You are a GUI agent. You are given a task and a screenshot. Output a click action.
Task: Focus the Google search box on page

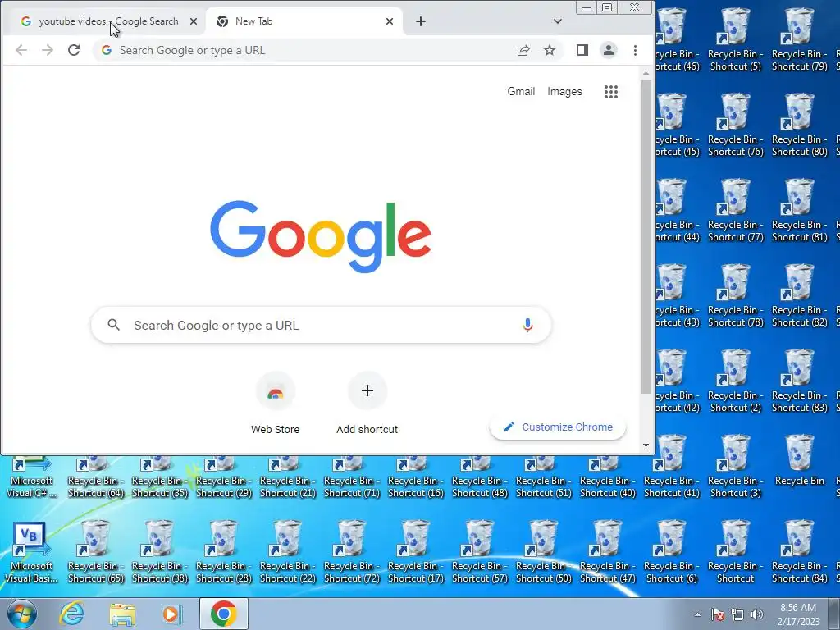321,325
